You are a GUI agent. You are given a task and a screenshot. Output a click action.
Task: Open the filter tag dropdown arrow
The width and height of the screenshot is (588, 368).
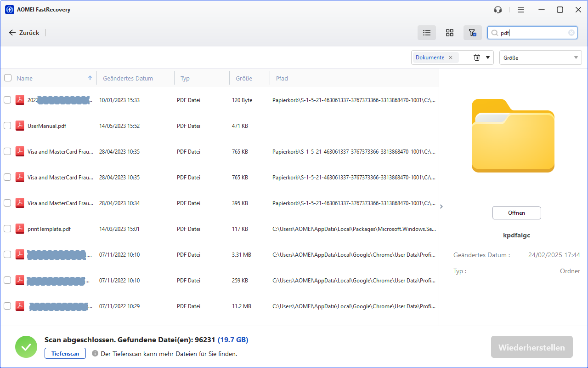click(x=487, y=57)
